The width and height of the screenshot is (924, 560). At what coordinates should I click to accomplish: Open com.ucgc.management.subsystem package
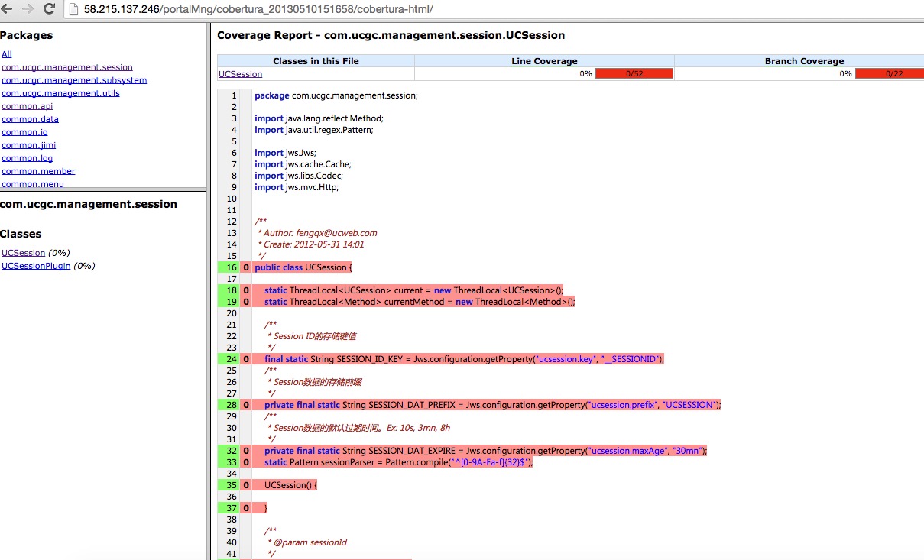tap(74, 80)
